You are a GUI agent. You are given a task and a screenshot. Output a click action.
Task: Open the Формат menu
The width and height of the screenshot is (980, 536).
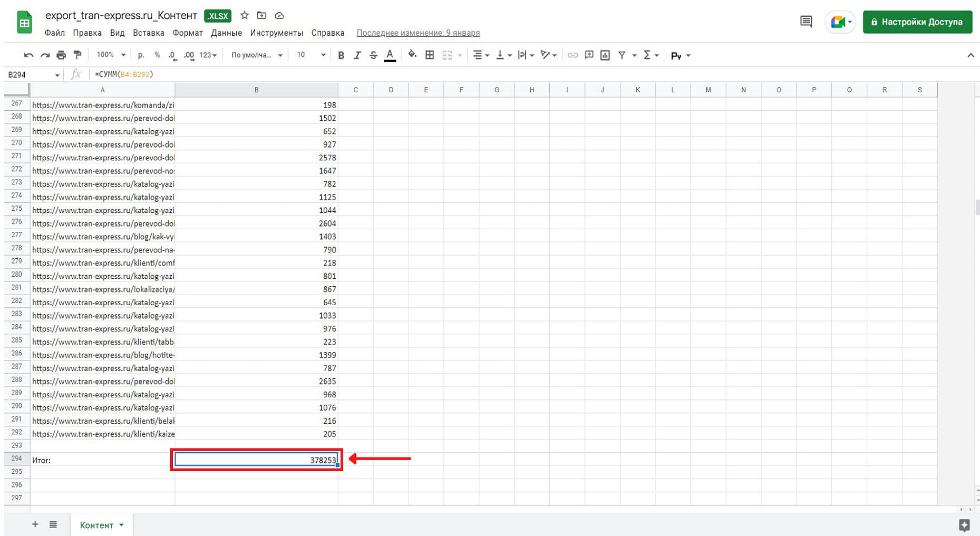(x=188, y=33)
